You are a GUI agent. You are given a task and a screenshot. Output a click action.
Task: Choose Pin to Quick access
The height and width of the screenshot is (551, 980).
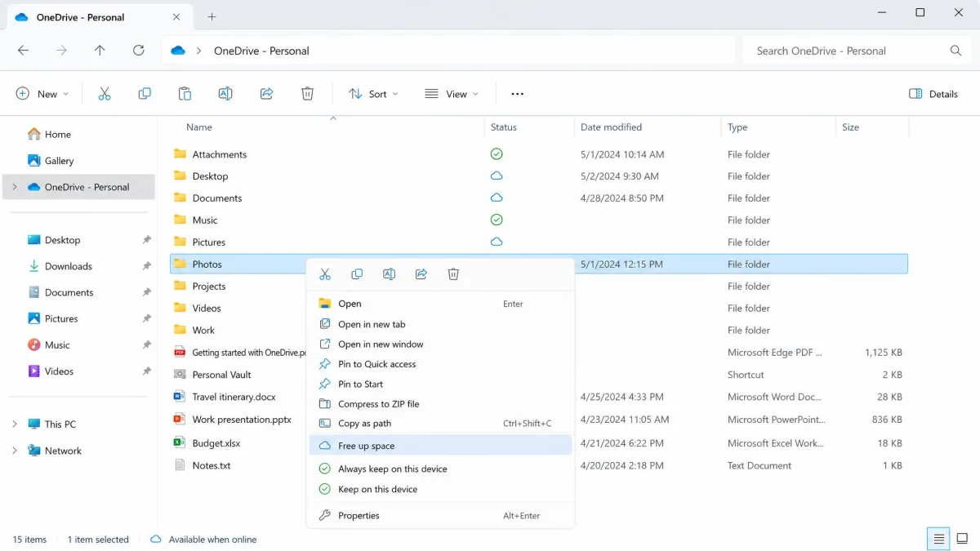tap(440, 364)
